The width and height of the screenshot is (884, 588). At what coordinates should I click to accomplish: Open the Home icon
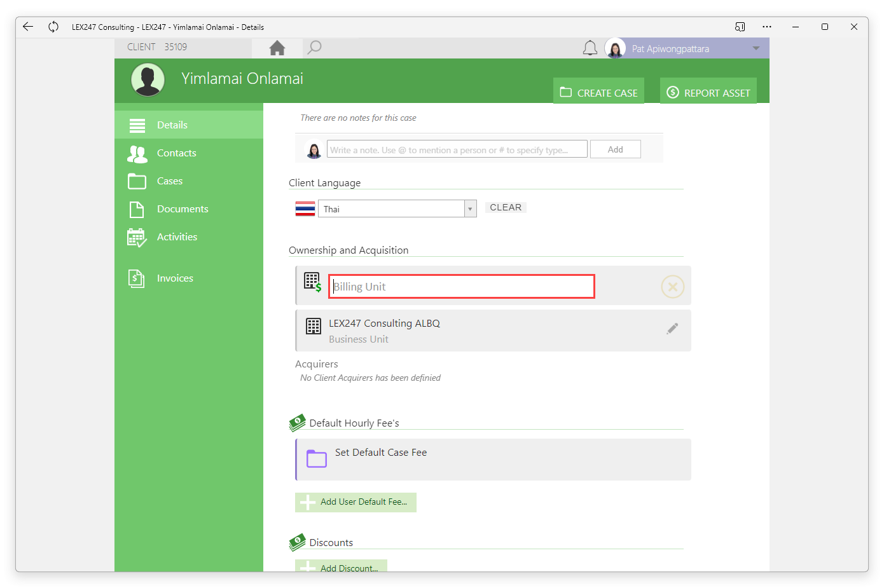click(277, 48)
